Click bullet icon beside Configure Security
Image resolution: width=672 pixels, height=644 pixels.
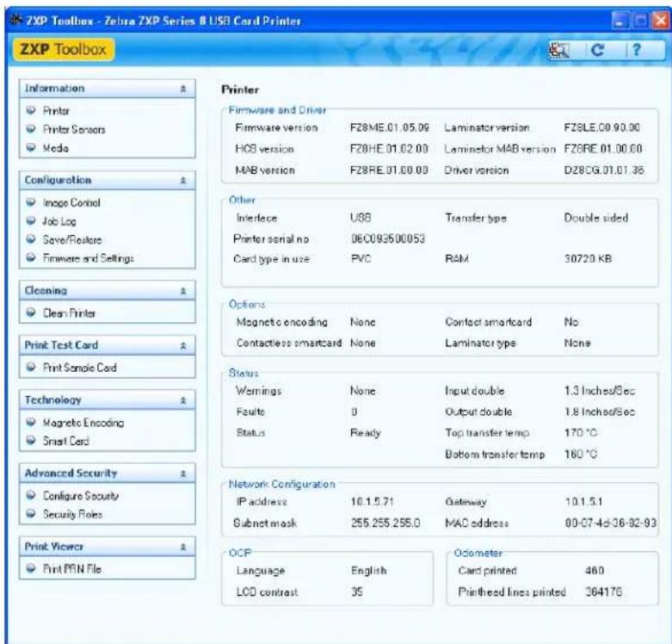coord(31,495)
